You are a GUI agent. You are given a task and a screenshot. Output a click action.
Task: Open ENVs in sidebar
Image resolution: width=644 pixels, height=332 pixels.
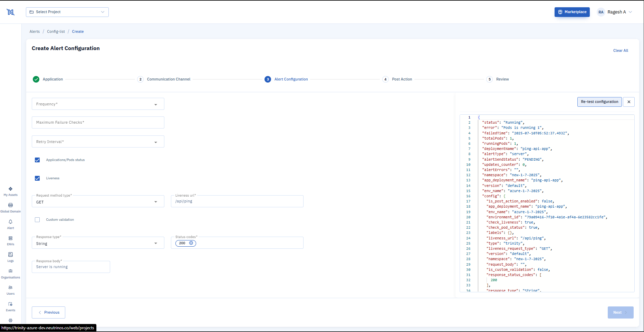tap(10, 241)
